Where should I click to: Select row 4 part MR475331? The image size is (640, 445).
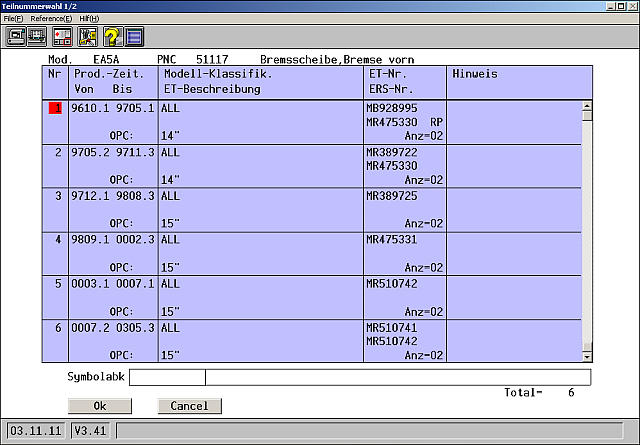point(392,240)
